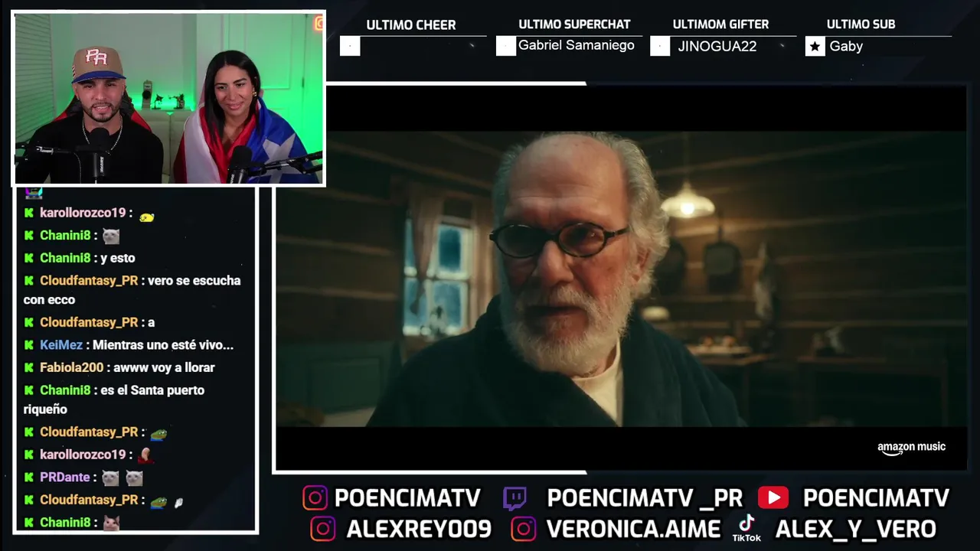980x551 pixels.
Task: Click the star icon next to Gaby
Action: pos(815,47)
